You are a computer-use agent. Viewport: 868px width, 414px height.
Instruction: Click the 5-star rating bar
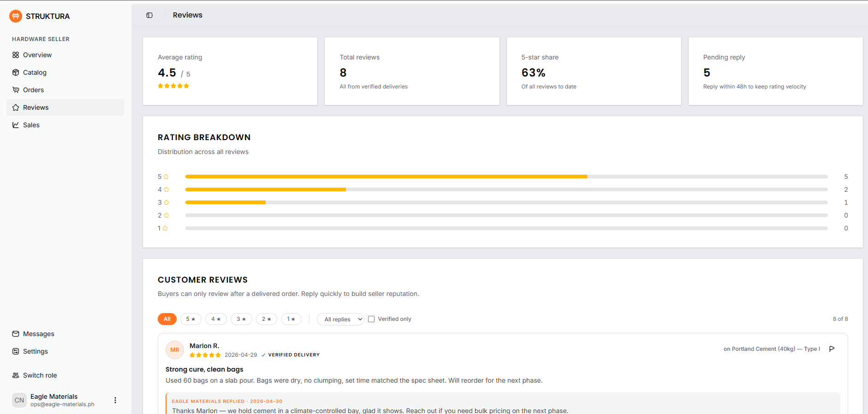(506, 177)
